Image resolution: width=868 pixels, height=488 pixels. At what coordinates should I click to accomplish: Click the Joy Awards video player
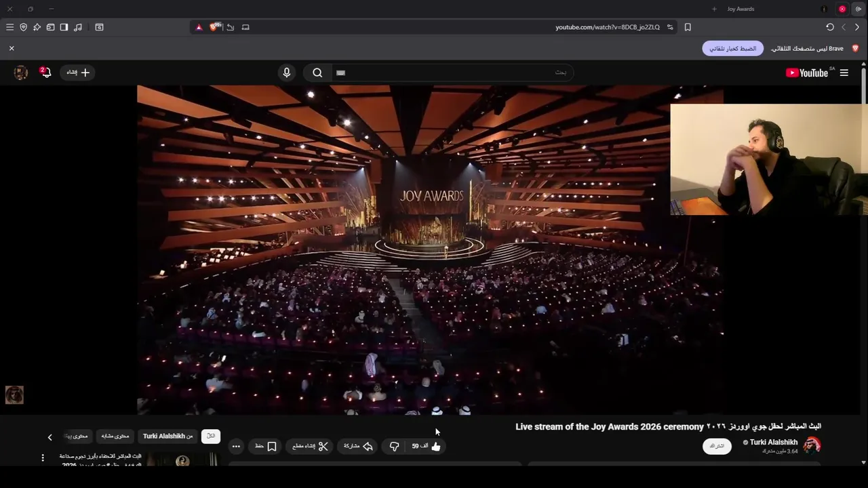coord(430,249)
